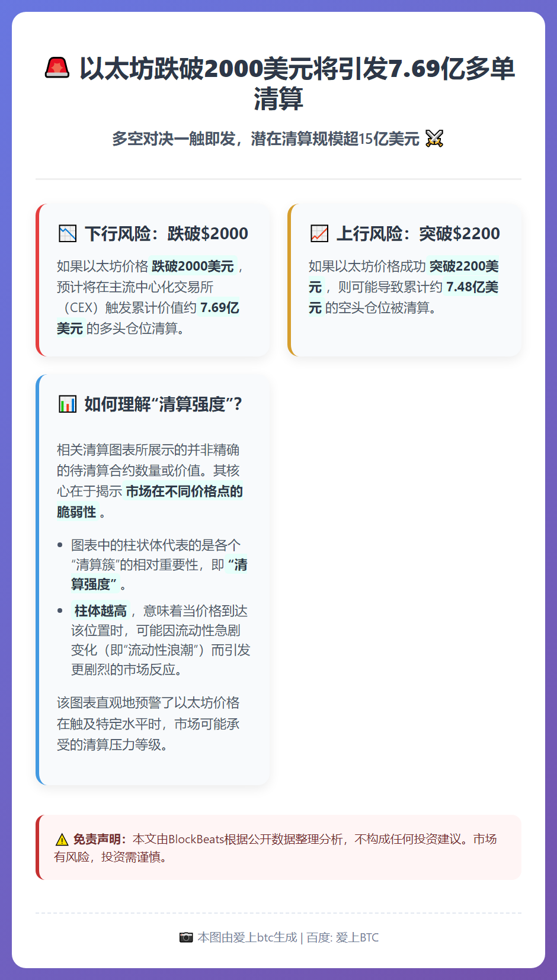The height and width of the screenshot is (980, 557).
Task: Click highlighted phrase 市场在不同价格点的
Action: (184, 491)
